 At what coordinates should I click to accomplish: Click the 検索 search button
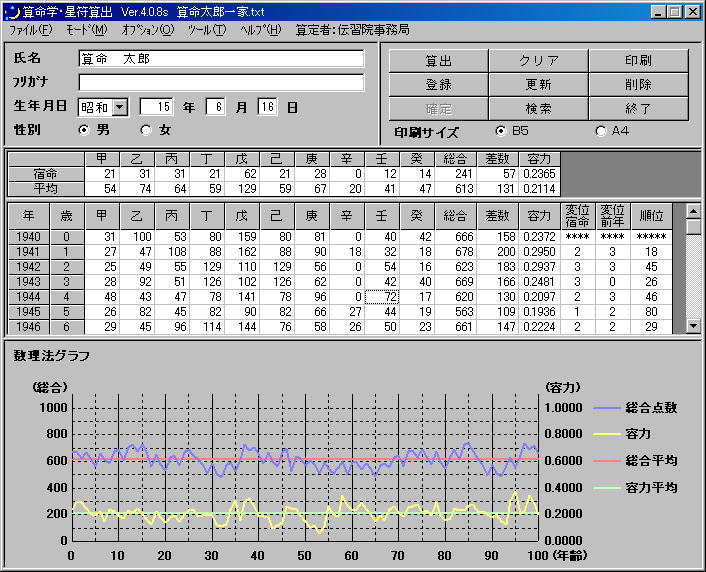[x=539, y=109]
